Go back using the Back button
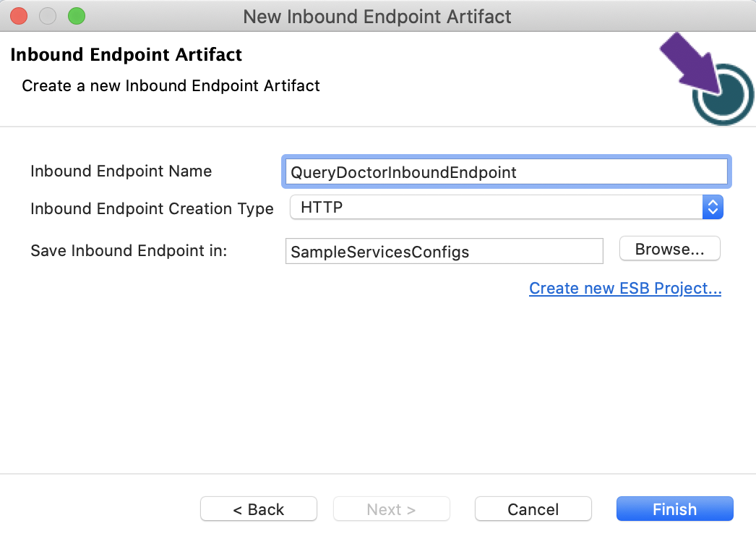The width and height of the screenshot is (756, 544). click(x=258, y=509)
